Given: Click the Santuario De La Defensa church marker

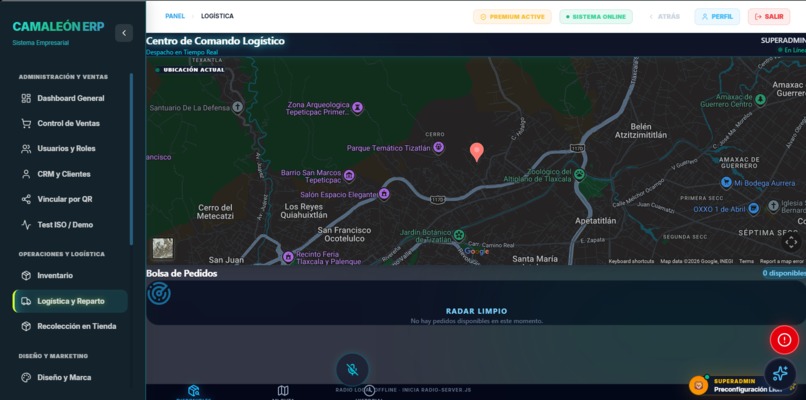Looking at the screenshot, I should coord(237,107).
